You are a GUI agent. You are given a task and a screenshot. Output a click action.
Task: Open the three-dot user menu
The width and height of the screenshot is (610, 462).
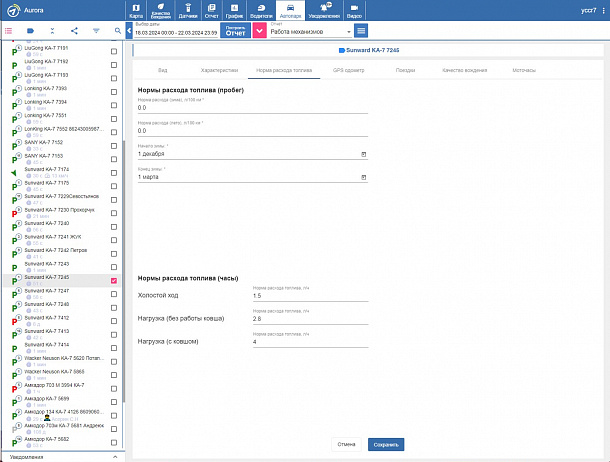[x=603, y=10]
